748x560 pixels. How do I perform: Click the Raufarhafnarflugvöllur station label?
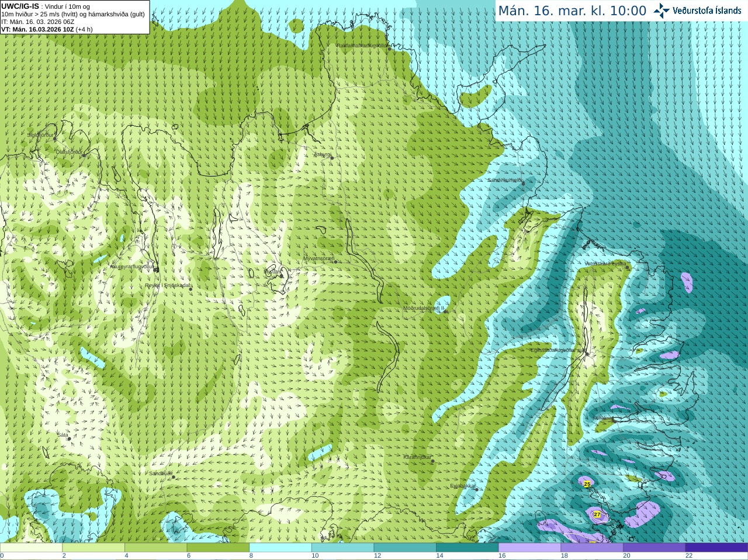point(362,45)
